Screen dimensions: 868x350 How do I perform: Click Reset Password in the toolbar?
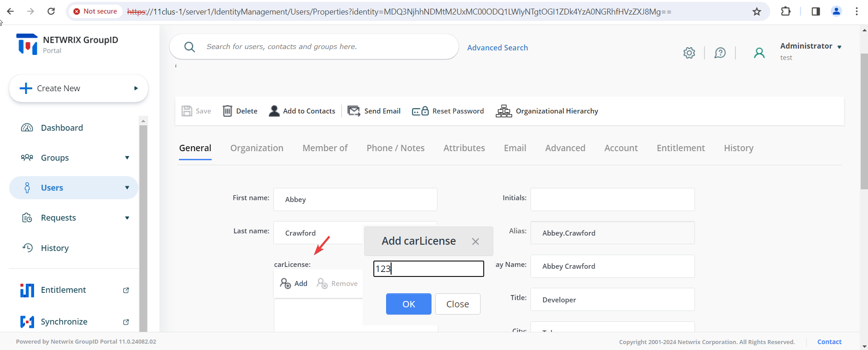(448, 111)
